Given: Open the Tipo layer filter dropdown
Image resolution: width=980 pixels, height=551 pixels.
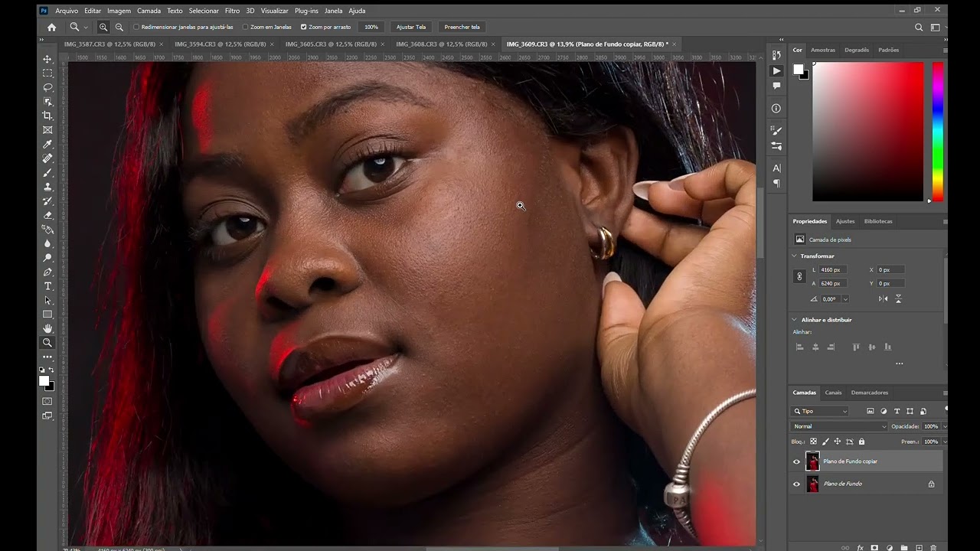Looking at the screenshot, I should point(820,411).
